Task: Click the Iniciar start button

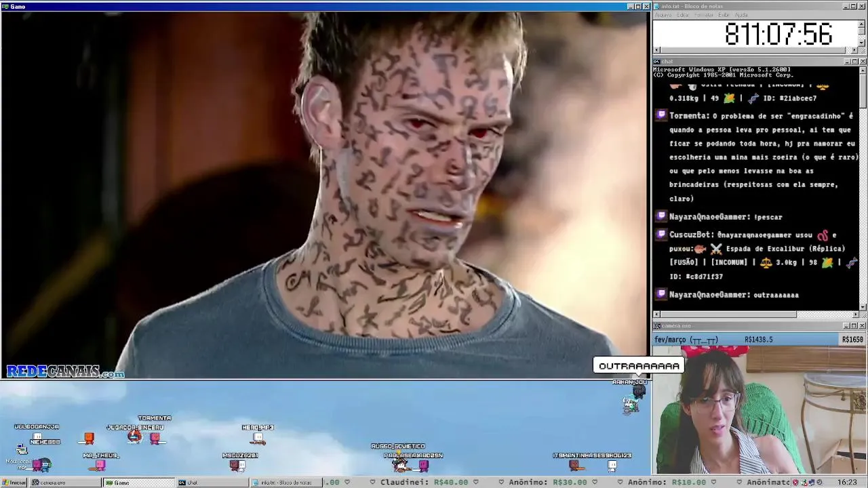Action: [x=14, y=483]
